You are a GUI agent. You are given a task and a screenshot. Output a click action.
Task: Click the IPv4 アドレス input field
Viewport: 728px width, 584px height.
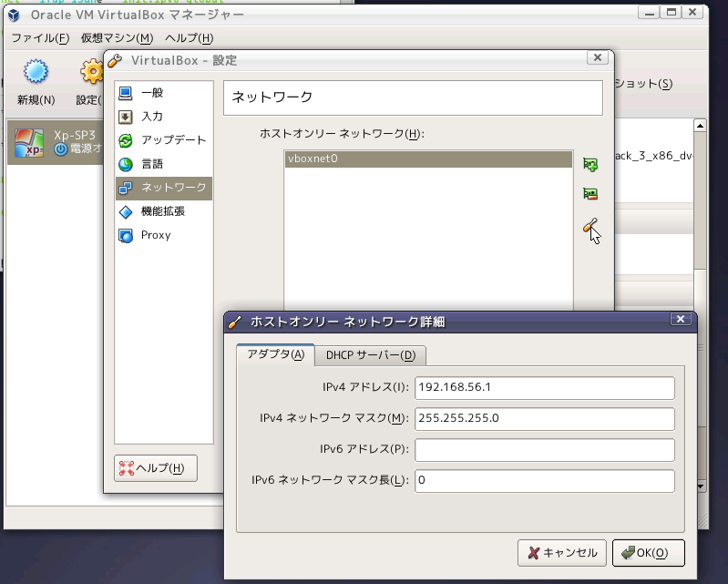point(544,387)
